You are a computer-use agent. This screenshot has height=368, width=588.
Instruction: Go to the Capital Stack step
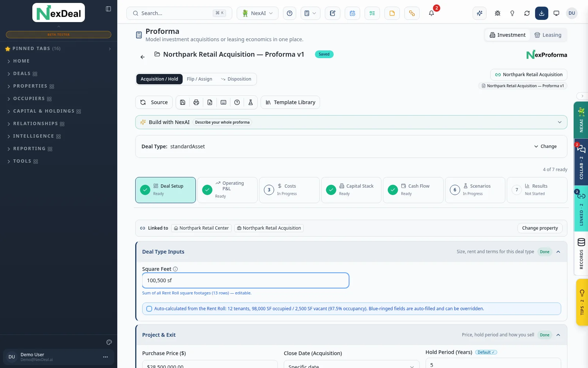pos(351,190)
